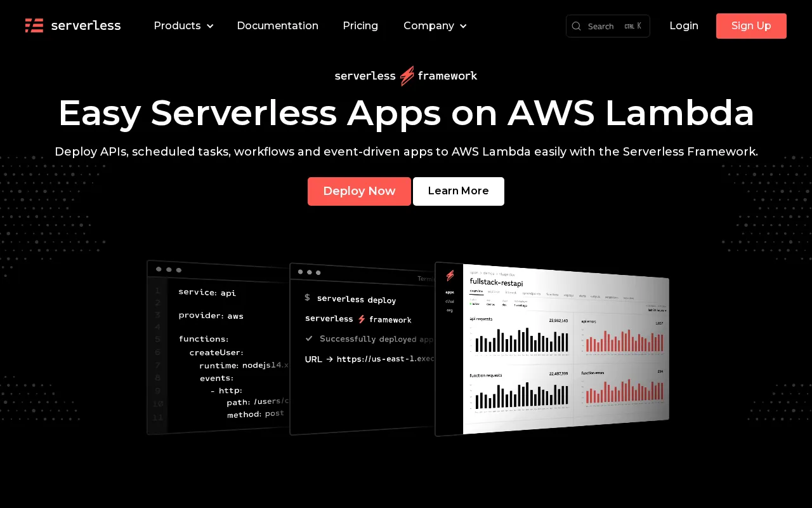Click the Serverless logo icon
This screenshot has height=508, width=812.
coord(34,25)
